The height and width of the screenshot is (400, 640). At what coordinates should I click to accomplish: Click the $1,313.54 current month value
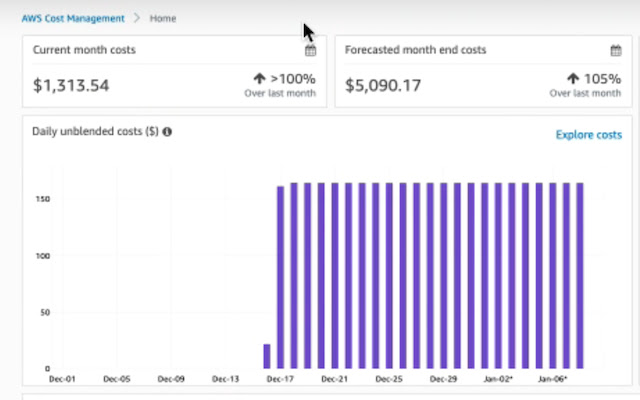[x=71, y=85]
